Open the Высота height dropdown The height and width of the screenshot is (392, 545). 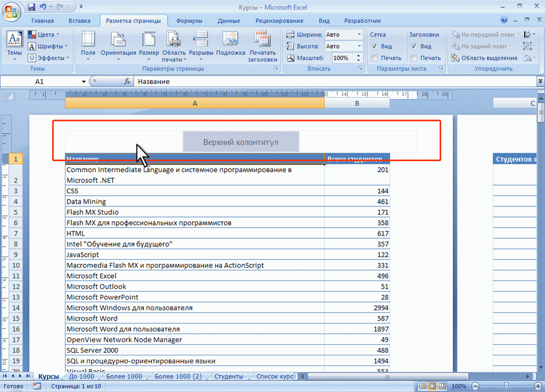[359, 46]
